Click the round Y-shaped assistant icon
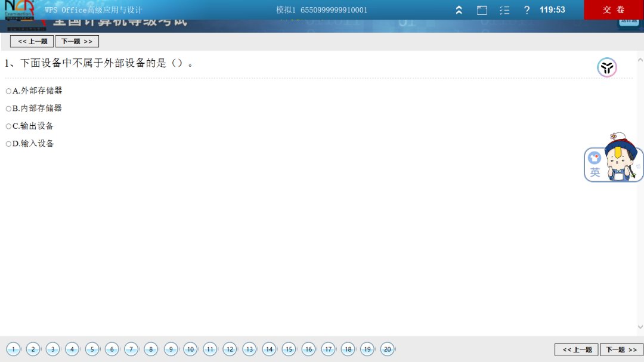 607,67
